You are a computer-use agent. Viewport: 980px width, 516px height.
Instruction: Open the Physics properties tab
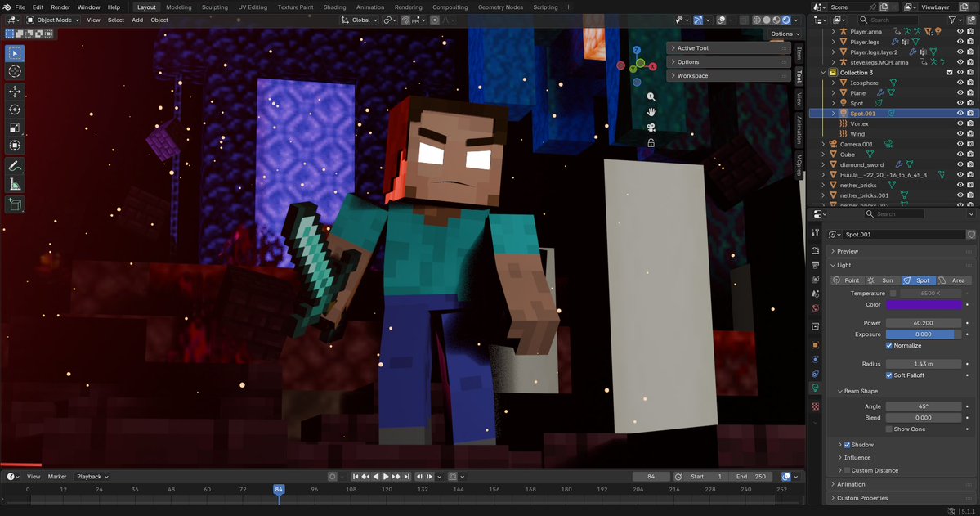(x=815, y=359)
